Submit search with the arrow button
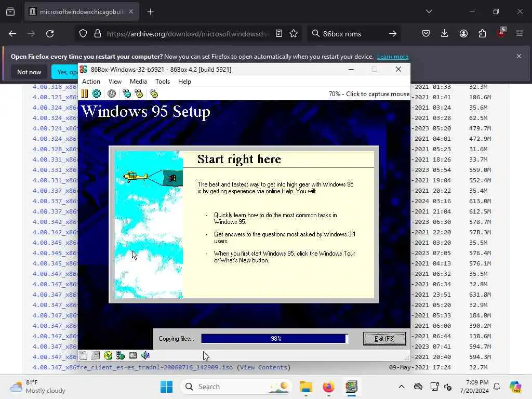The height and width of the screenshot is (399, 532). 393,34
